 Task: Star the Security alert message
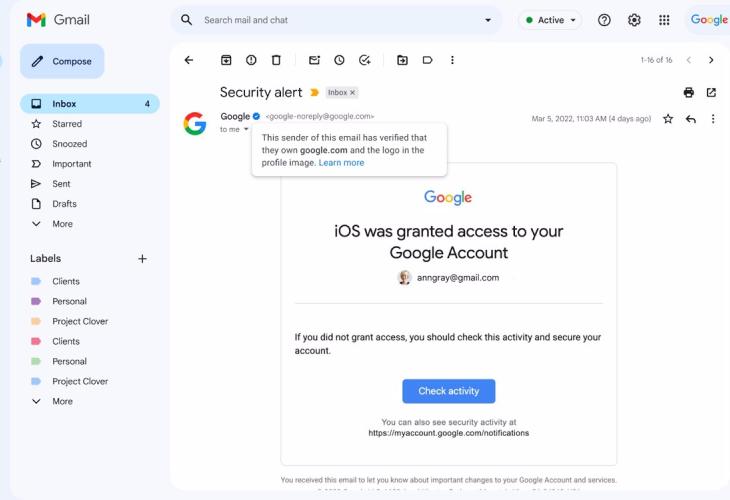(x=668, y=119)
